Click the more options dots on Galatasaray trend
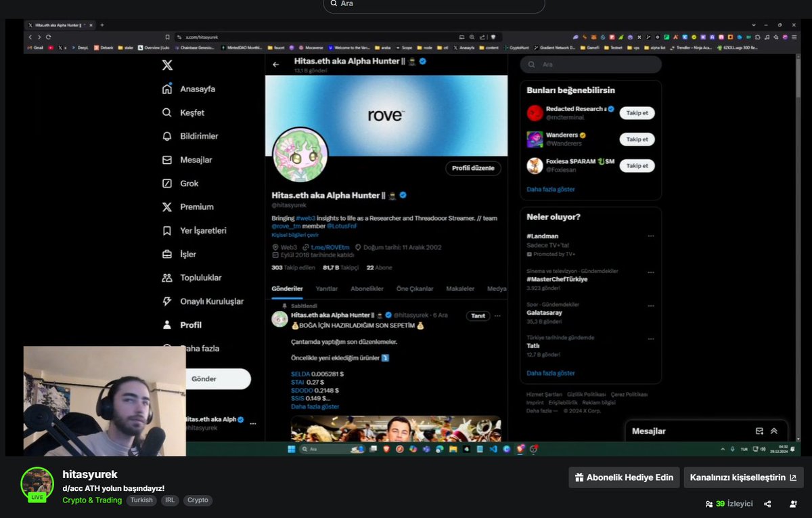Image resolution: width=812 pixels, height=518 pixels. pyautogui.click(x=650, y=306)
